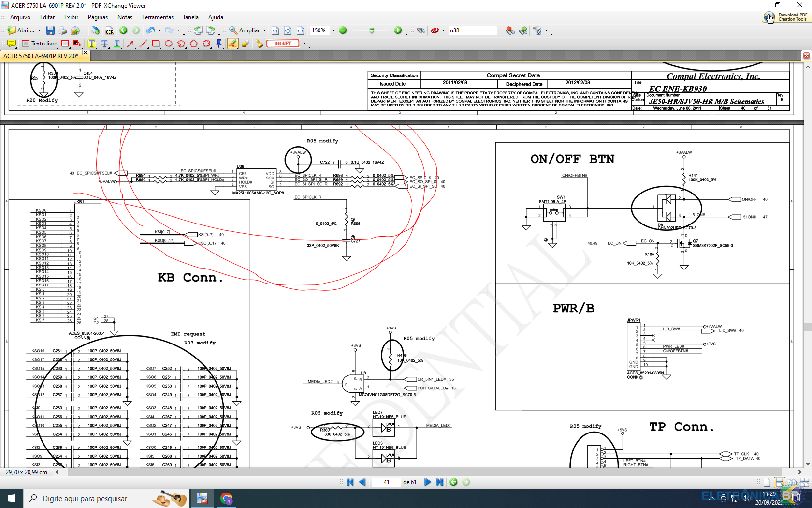Click the Print icon in toolbar

pyautogui.click(x=62, y=30)
